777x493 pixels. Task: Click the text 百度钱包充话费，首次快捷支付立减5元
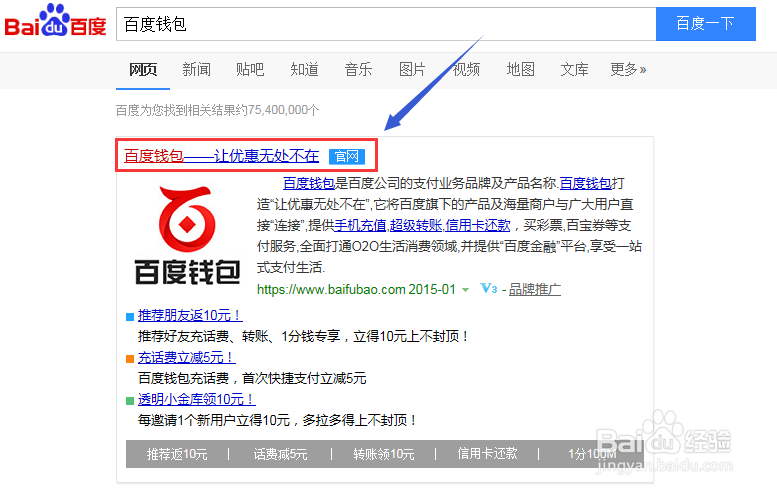pos(252,379)
